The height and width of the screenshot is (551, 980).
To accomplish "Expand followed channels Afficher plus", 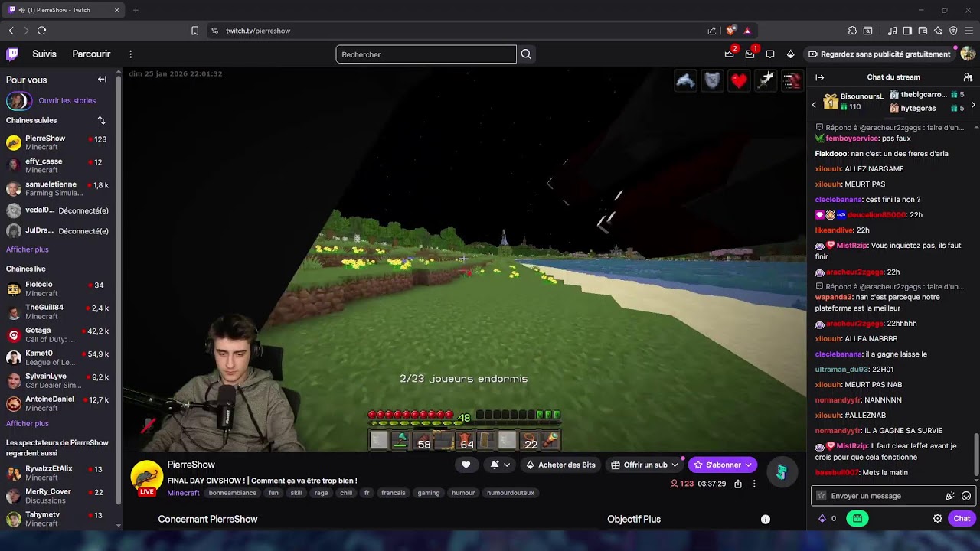I will tap(28, 249).
